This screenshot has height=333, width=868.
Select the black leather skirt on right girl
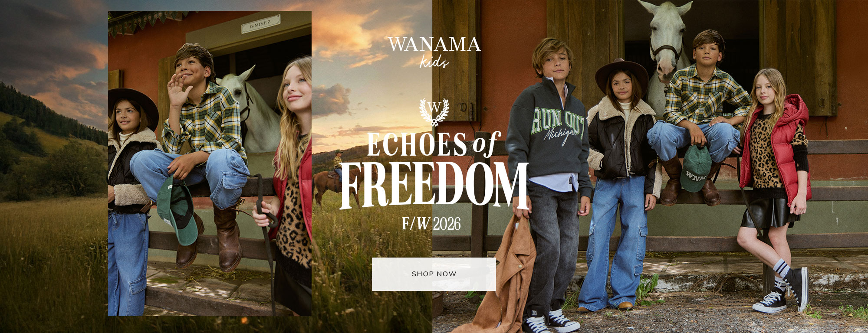pos(769,212)
